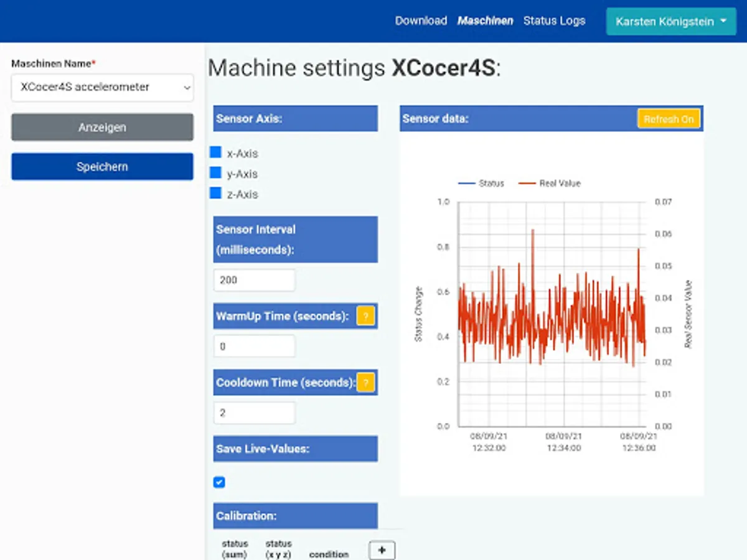Expand the Karsten Königstein user menu

(671, 22)
